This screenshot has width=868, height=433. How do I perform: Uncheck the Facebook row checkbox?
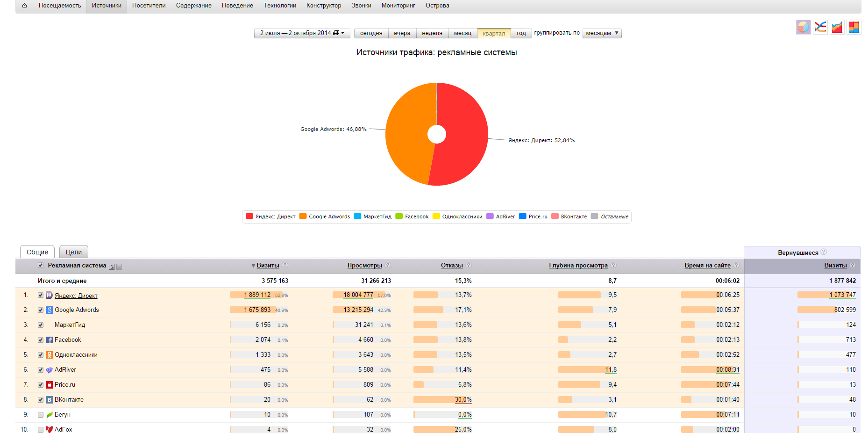[41, 340]
